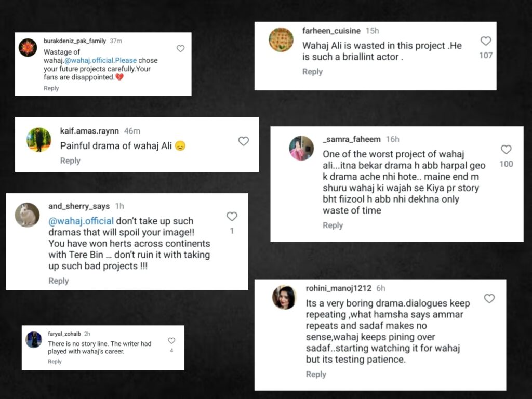Reply to kaif.amas.raynn's comment

(70, 161)
